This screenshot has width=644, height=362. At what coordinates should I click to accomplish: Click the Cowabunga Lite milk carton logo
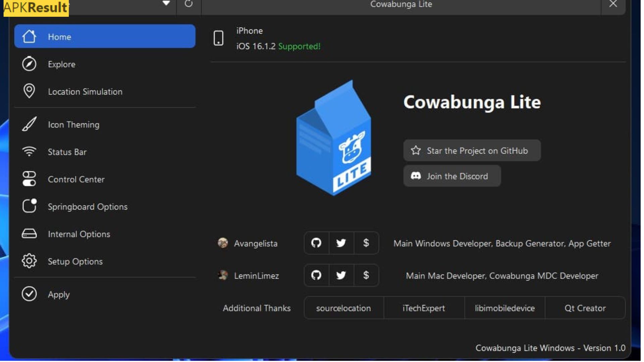point(334,138)
